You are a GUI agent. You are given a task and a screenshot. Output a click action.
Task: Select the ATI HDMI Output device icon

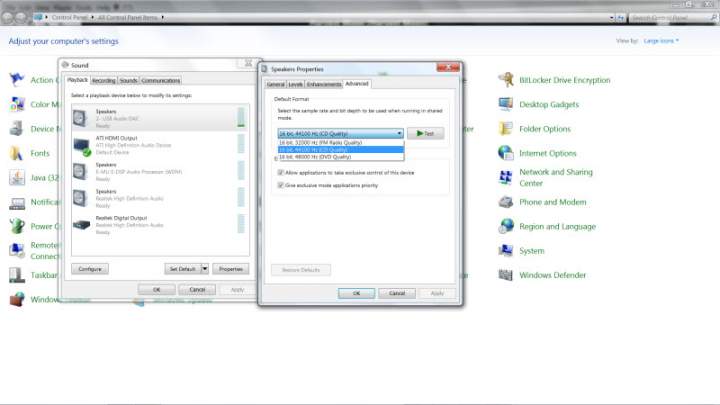82,146
